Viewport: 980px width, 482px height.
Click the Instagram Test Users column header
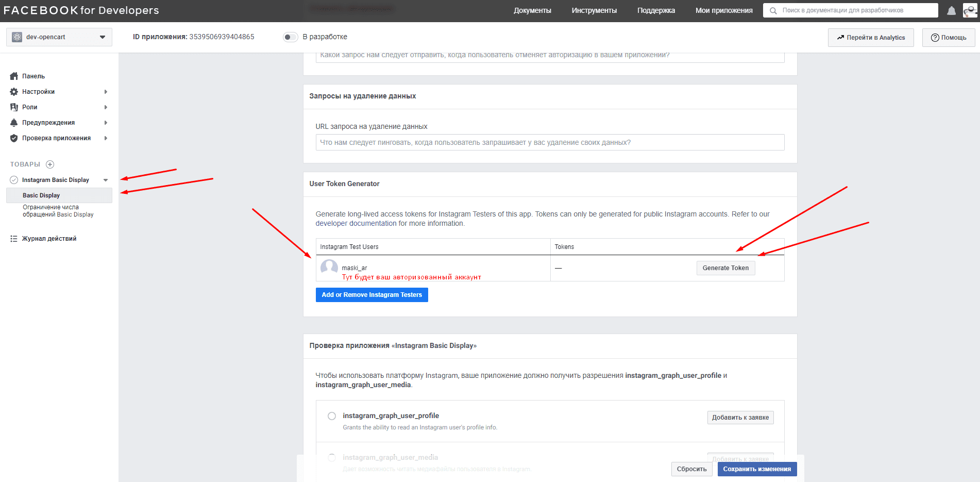(x=349, y=247)
